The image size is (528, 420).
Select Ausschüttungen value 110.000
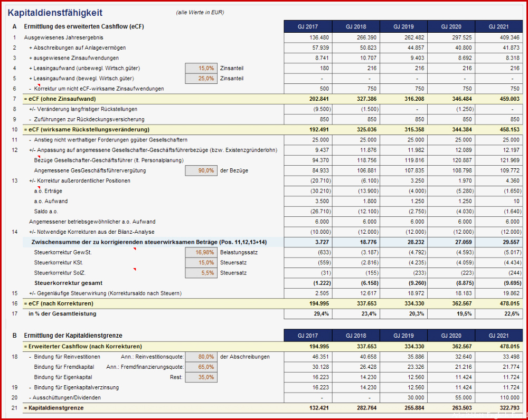(499, 398)
